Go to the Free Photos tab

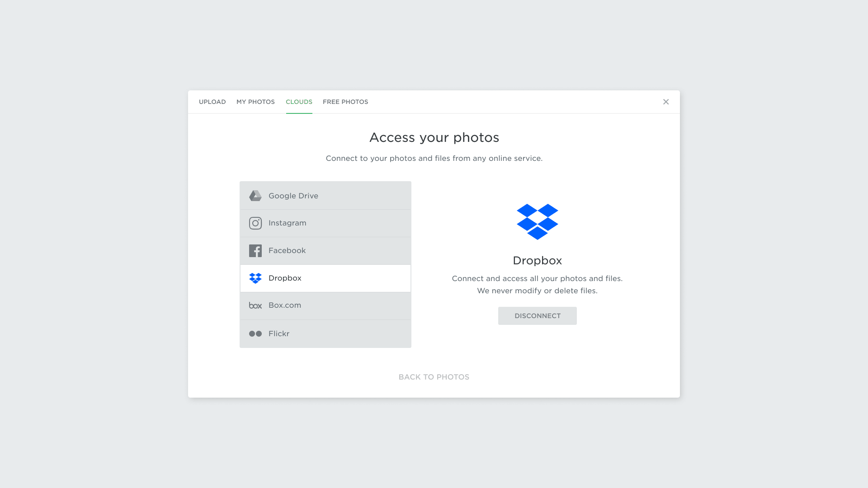tap(345, 102)
